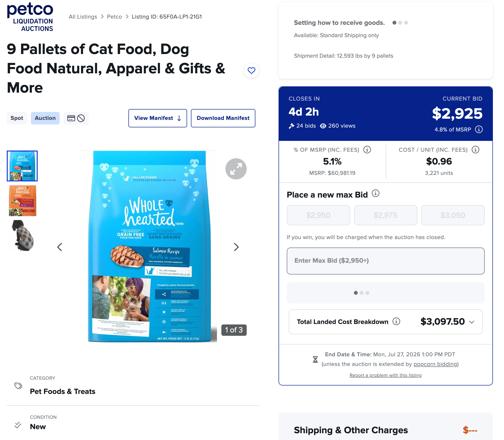Click View Manifest button
The image size is (504, 440).
point(158,118)
